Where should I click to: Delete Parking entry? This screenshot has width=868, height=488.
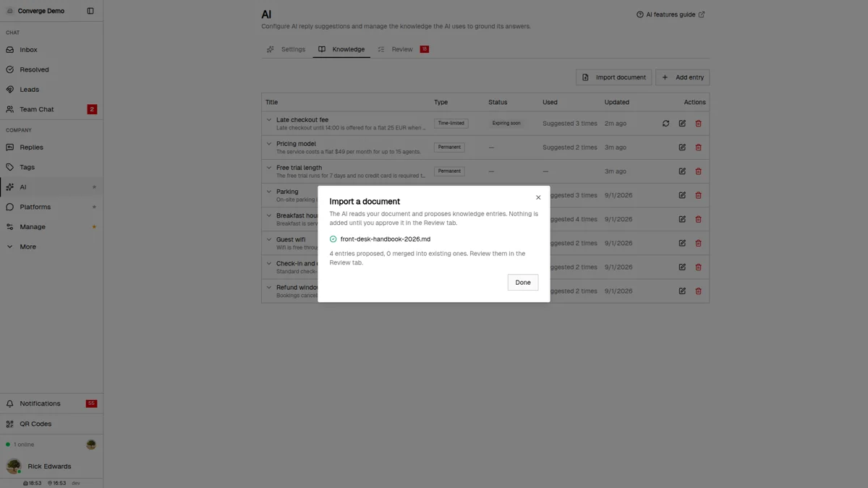pyautogui.click(x=698, y=195)
